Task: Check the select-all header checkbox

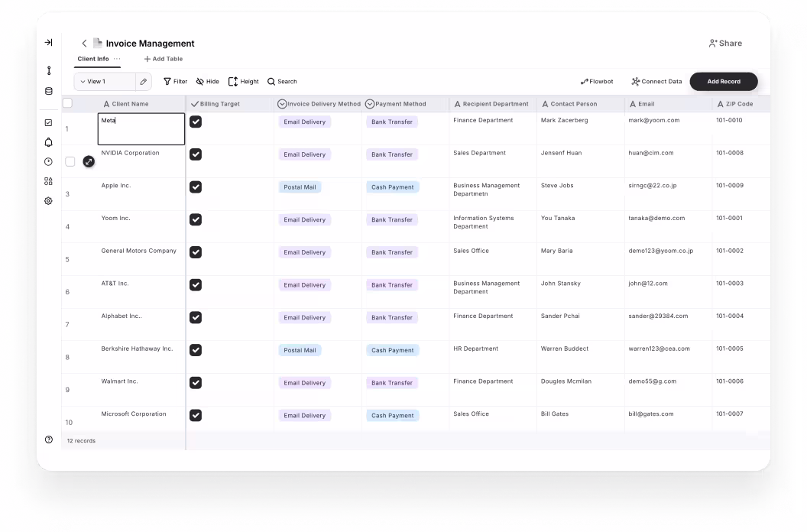Action: 67,103
